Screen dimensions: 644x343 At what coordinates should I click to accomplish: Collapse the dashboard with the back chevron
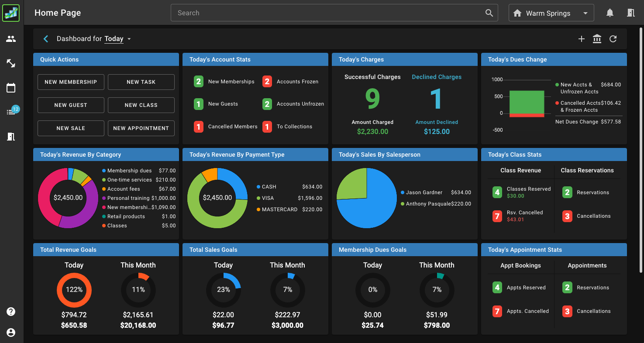(46, 39)
